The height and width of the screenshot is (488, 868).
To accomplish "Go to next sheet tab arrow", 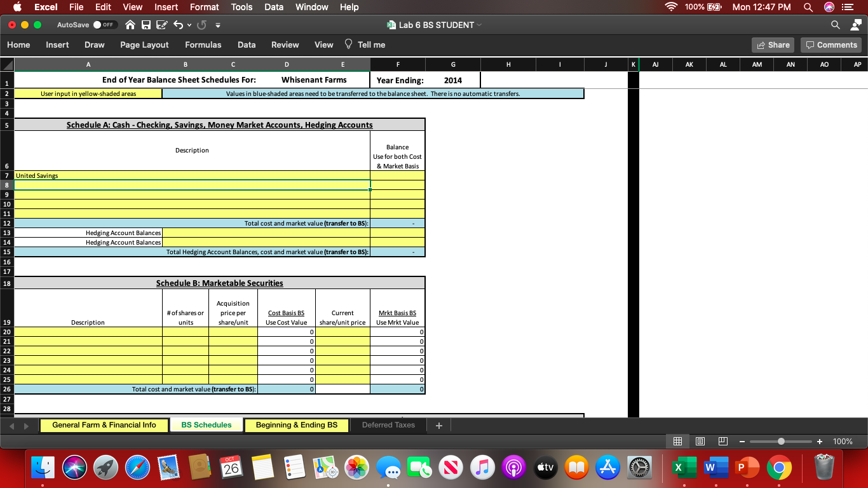I will (x=26, y=426).
